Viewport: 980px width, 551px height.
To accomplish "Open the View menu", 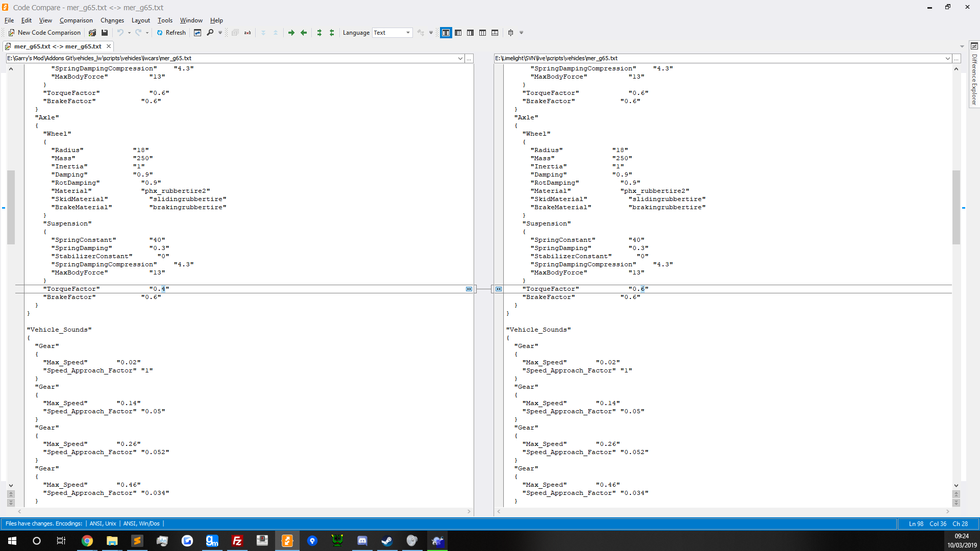I will click(45, 20).
